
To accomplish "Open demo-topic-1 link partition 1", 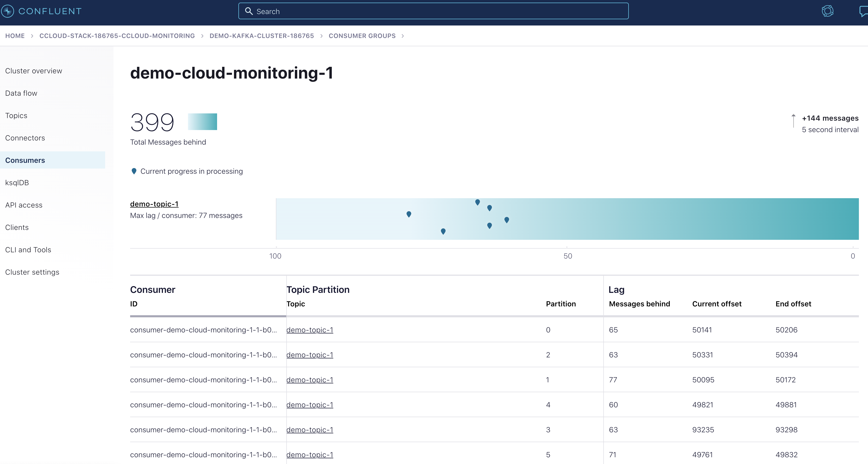I will click(x=310, y=380).
